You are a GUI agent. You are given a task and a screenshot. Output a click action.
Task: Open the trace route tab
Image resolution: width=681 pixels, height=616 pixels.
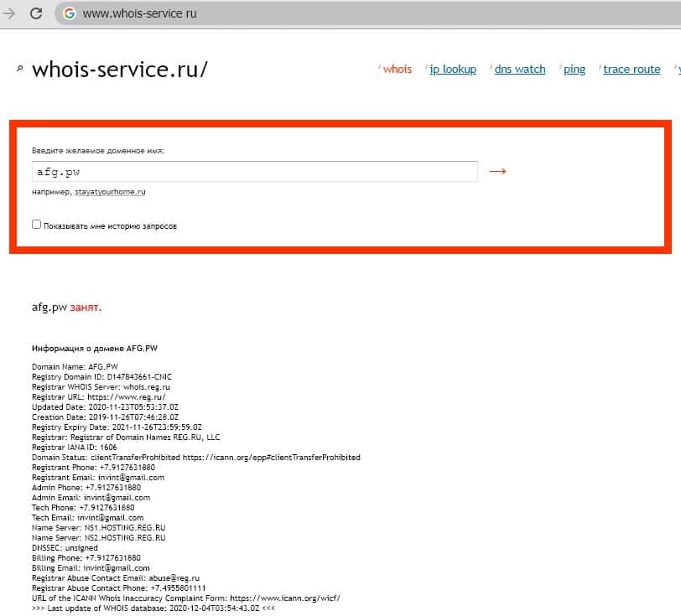(x=632, y=70)
